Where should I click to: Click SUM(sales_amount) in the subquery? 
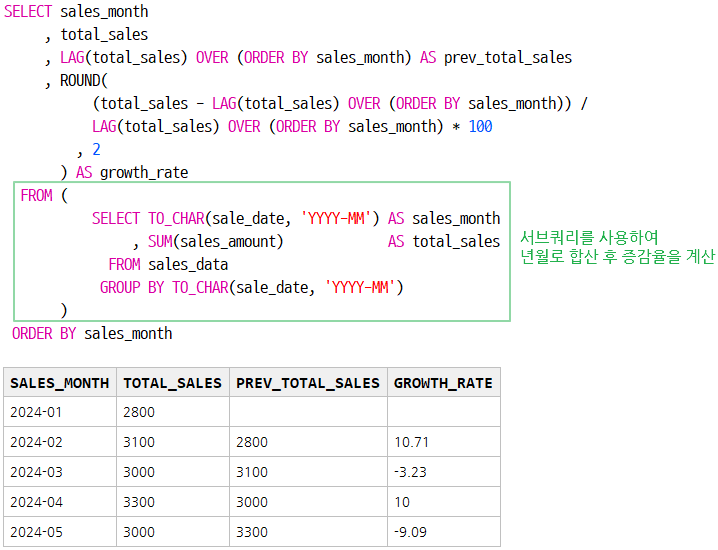(x=215, y=241)
